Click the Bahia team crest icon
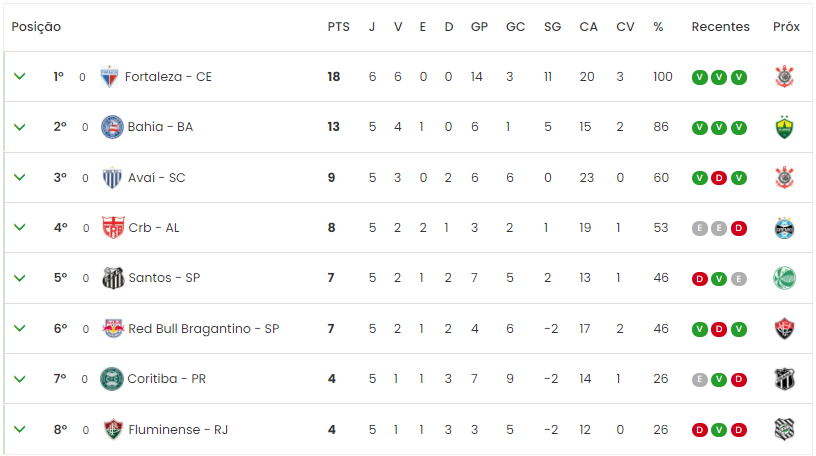 click(x=112, y=127)
